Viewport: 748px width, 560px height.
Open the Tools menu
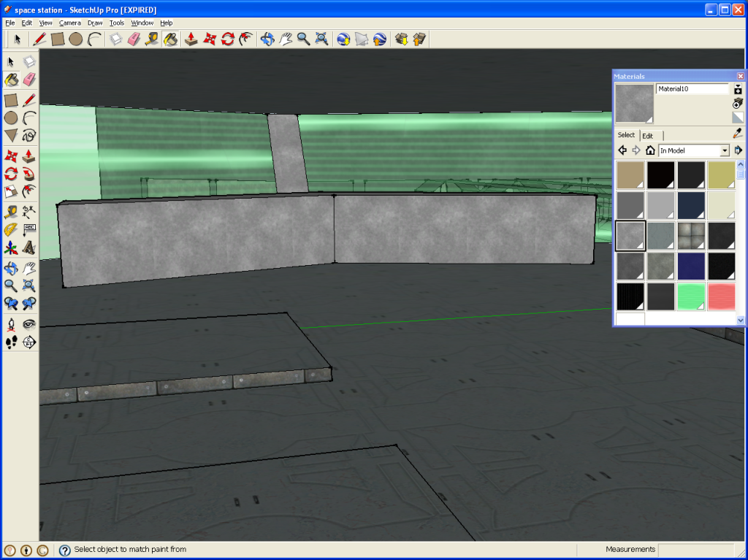pyautogui.click(x=116, y=23)
